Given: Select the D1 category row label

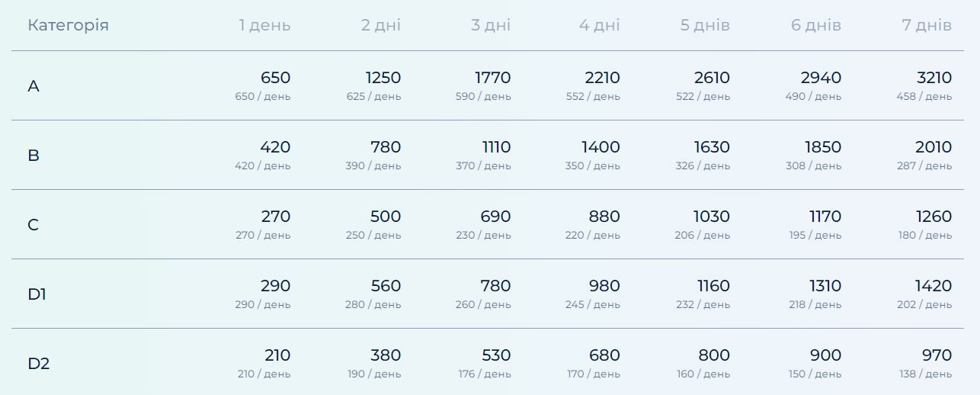Looking at the screenshot, I should [x=37, y=294].
